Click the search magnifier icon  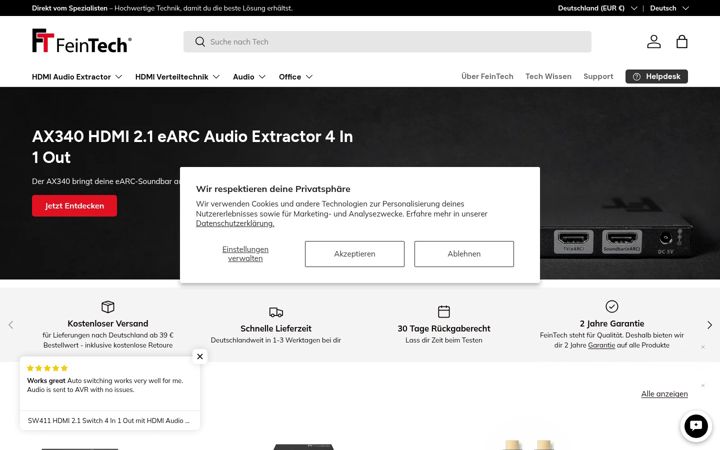pos(200,42)
